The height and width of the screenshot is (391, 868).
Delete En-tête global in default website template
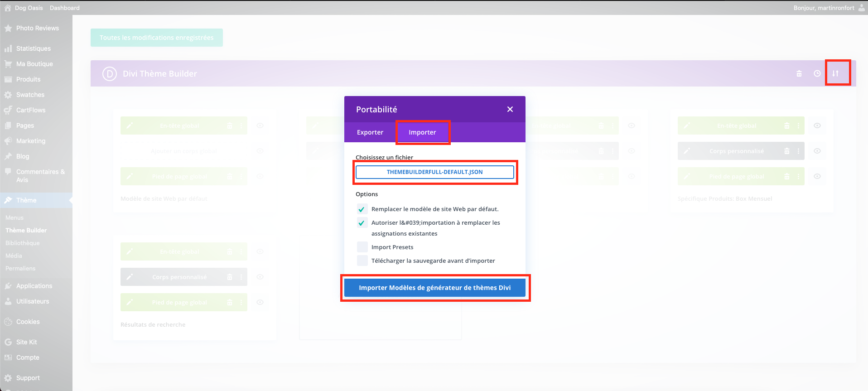coord(229,126)
